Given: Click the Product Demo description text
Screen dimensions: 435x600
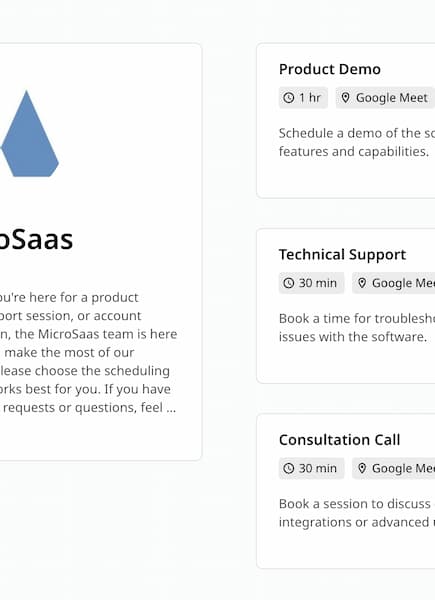Looking at the screenshot, I should click(x=357, y=142).
